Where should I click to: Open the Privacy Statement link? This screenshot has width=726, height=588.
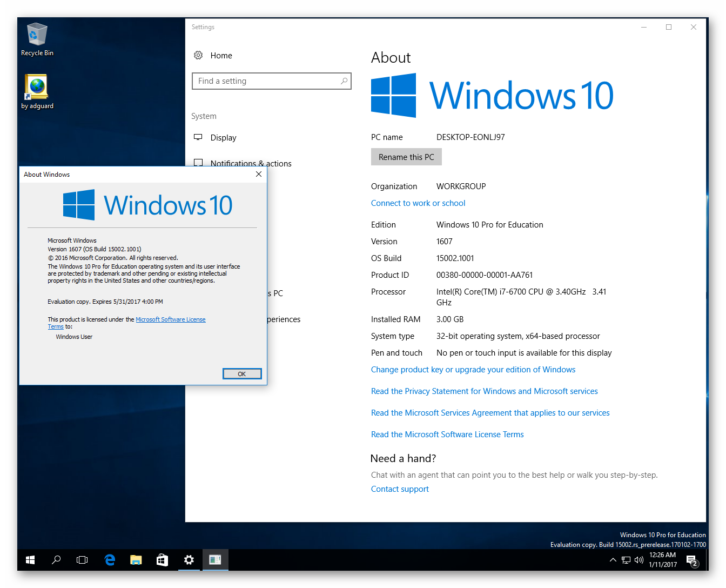(485, 391)
